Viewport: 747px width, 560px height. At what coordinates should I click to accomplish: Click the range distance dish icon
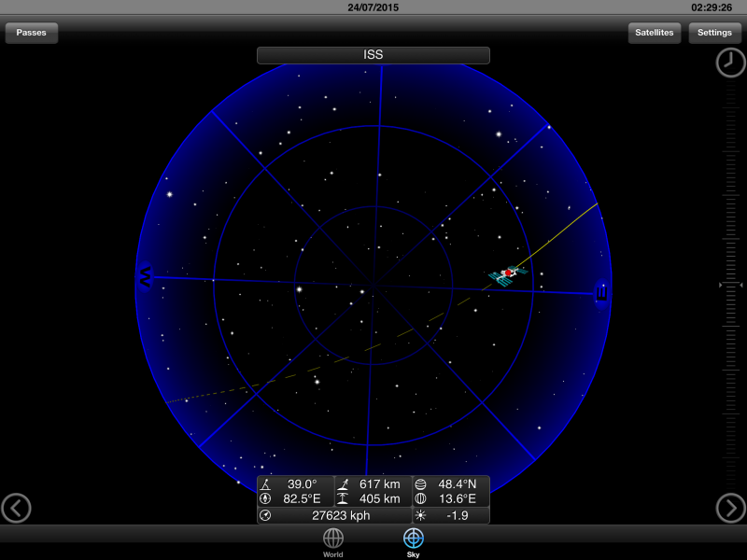point(343,484)
